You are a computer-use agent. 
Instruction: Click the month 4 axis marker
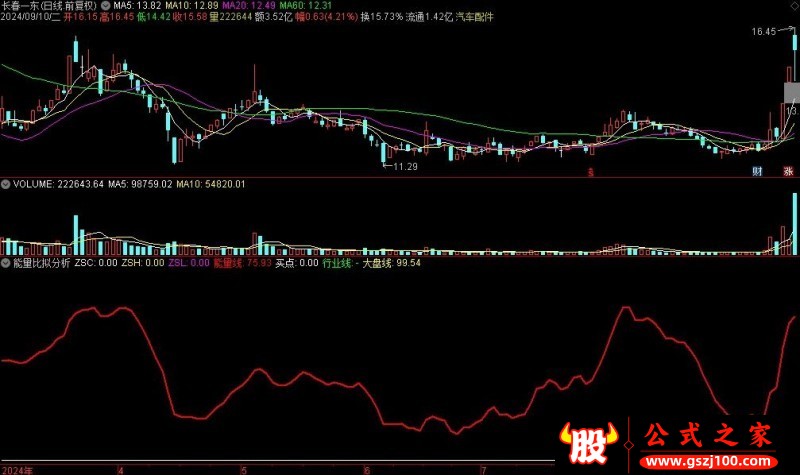click(x=121, y=470)
